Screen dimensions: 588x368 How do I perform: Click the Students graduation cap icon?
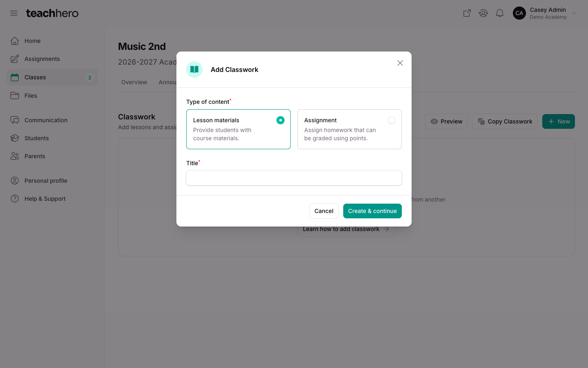(15, 138)
